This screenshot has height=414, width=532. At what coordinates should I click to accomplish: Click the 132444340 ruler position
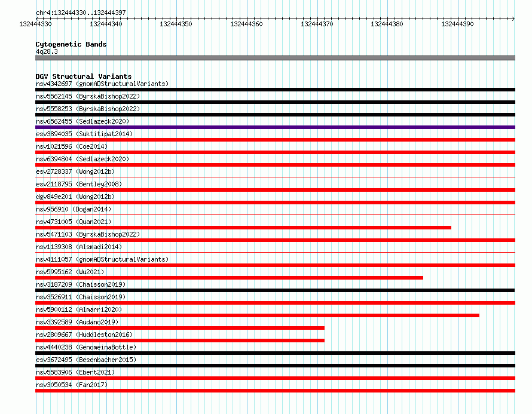(x=106, y=24)
